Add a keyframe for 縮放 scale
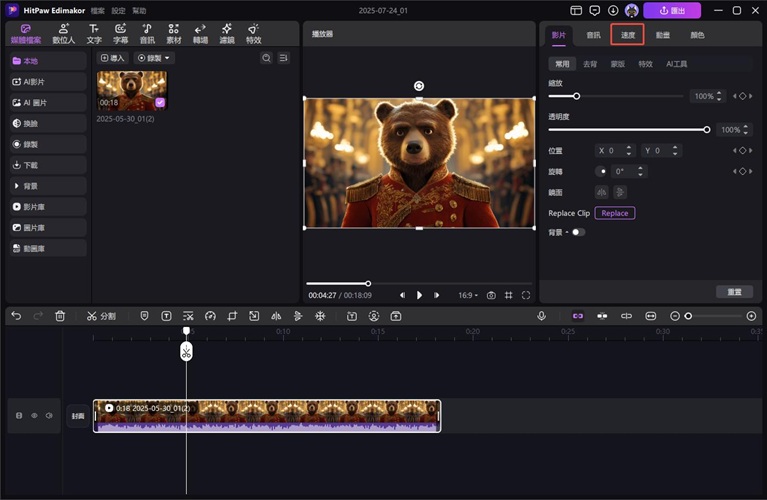This screenshot has width=767, height=500. tap(743, 96)
